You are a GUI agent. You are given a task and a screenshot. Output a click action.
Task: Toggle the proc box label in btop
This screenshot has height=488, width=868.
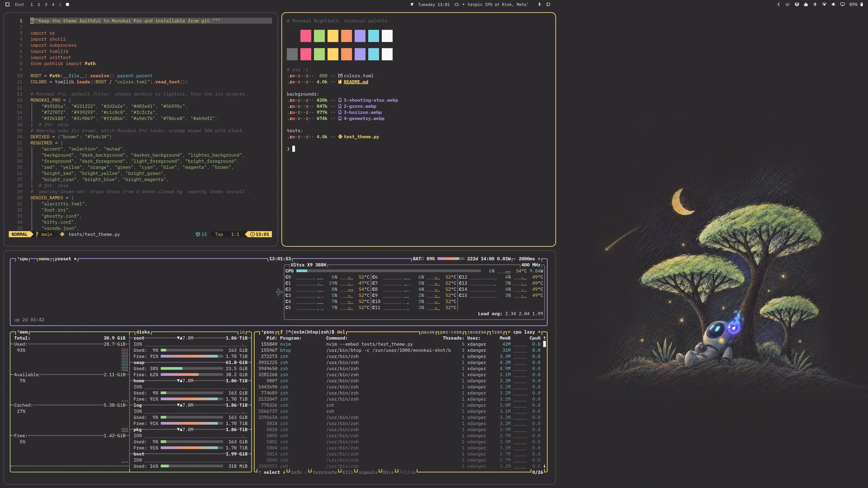[x=268, y=332]
